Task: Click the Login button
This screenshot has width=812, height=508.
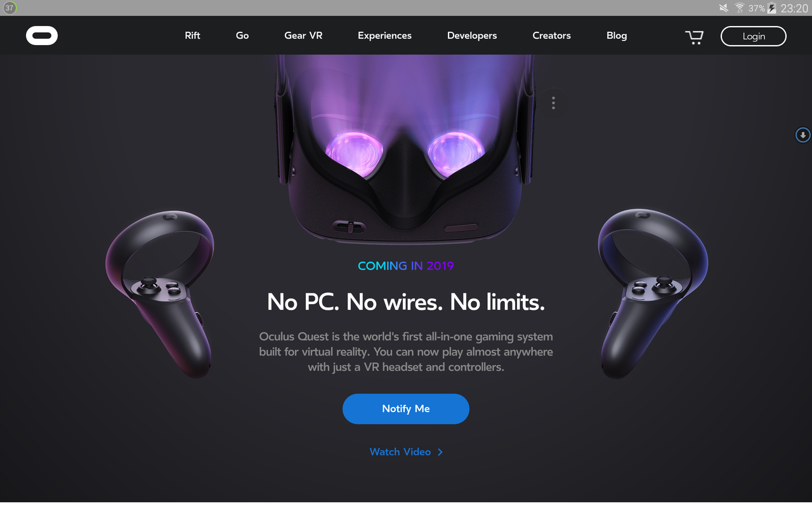Action: click(754, 36)
